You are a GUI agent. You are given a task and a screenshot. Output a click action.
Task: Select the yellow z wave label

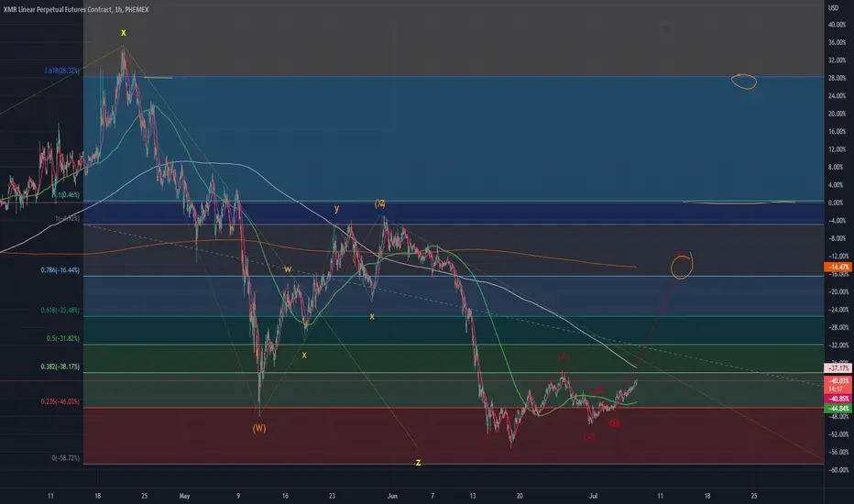click(x=418, y=463)
